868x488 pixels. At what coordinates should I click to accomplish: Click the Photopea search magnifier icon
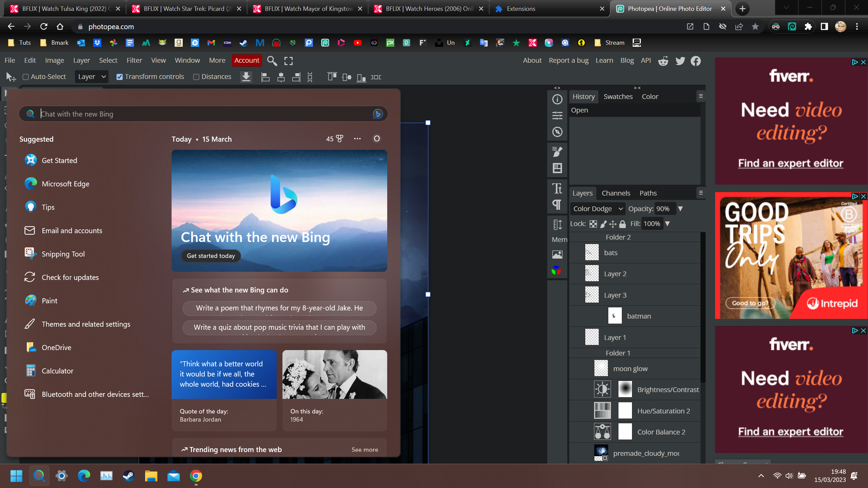click(272, 61)
